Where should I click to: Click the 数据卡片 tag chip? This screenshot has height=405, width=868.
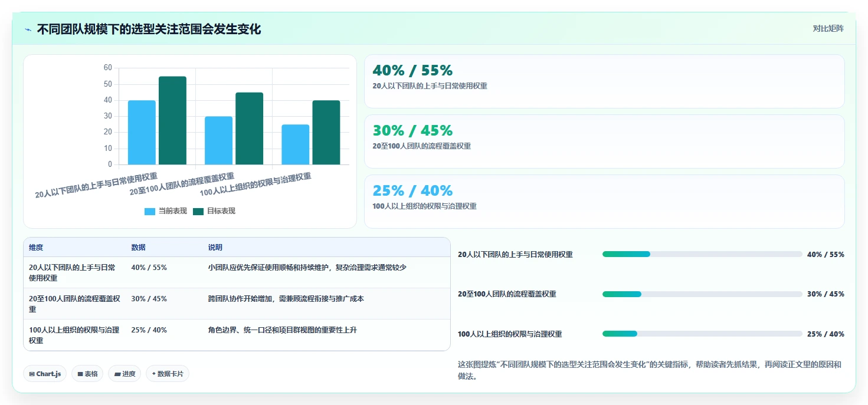click(x=168, y=374)
